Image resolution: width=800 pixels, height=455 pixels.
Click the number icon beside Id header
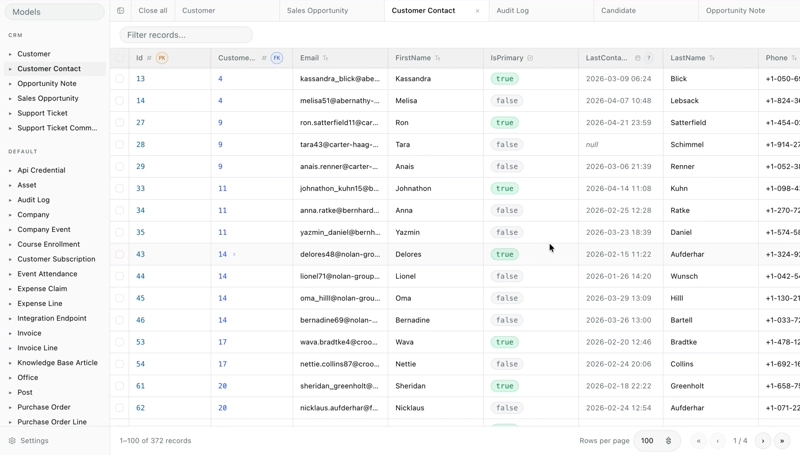(x=149, y=58)
